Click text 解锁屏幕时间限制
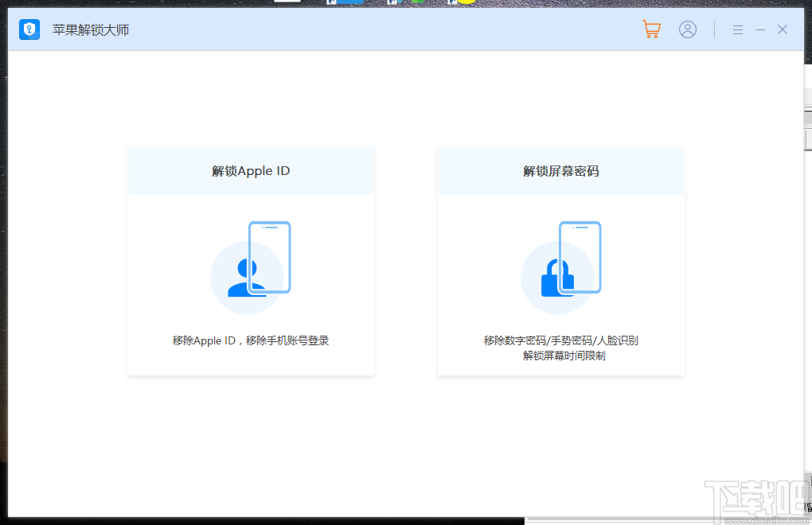 [x=564, y=356]
